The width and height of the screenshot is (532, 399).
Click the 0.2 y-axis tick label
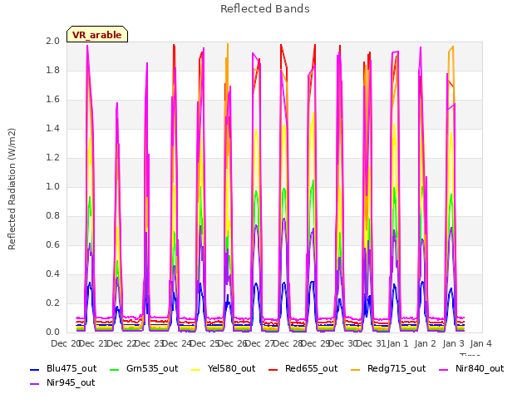pos(52,303)
